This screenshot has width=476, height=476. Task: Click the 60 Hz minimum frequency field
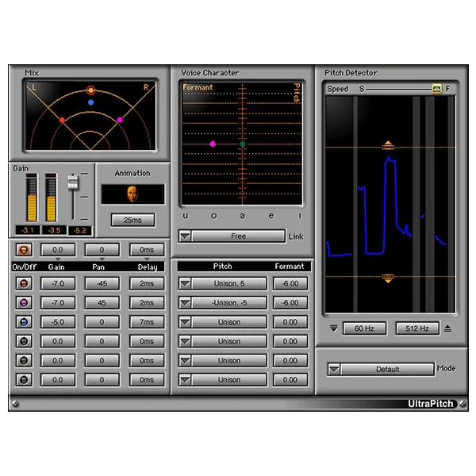[364, 328]
